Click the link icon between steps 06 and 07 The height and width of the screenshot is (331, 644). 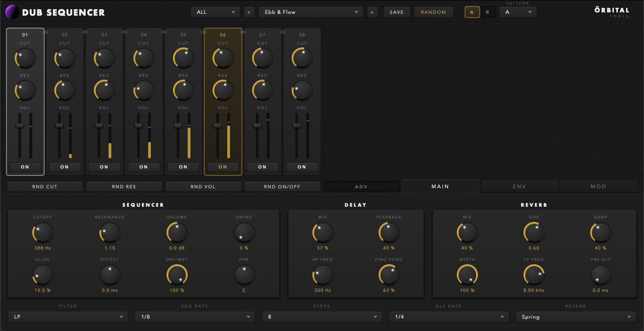point(243,32)
